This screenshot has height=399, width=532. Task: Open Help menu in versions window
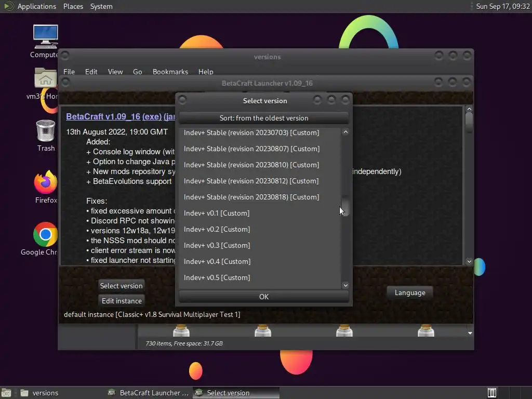(206, 72)
